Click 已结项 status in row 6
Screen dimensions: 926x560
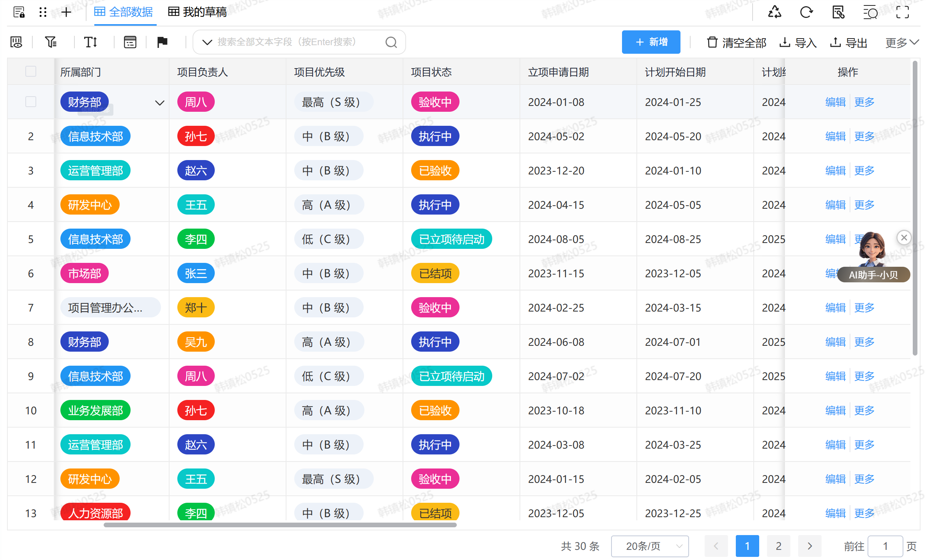click(x=435, y=273)
